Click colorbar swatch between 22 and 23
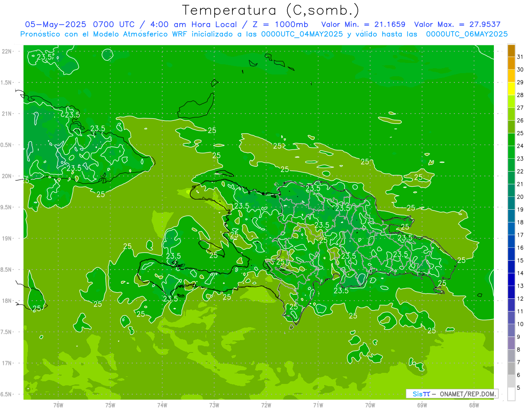The height and width of the screenshot is (411, 532). [x=511, y=165]
